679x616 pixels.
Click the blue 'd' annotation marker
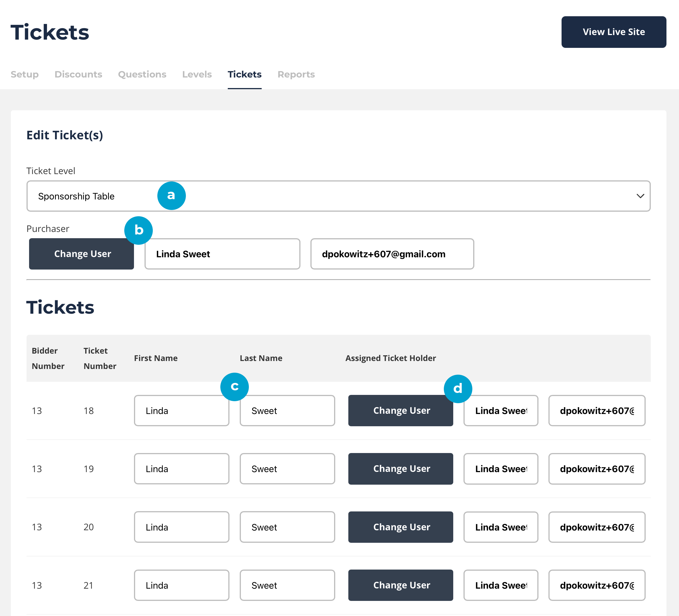coord(458,388)
